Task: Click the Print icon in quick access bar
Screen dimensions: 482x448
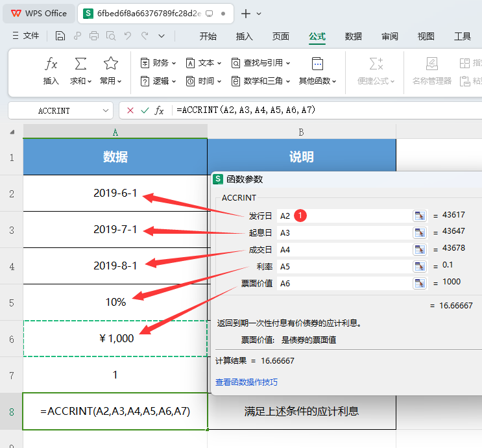Action: (94, 36)
